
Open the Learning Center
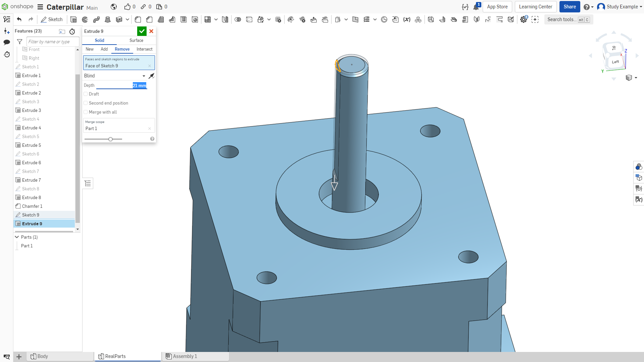536,7
